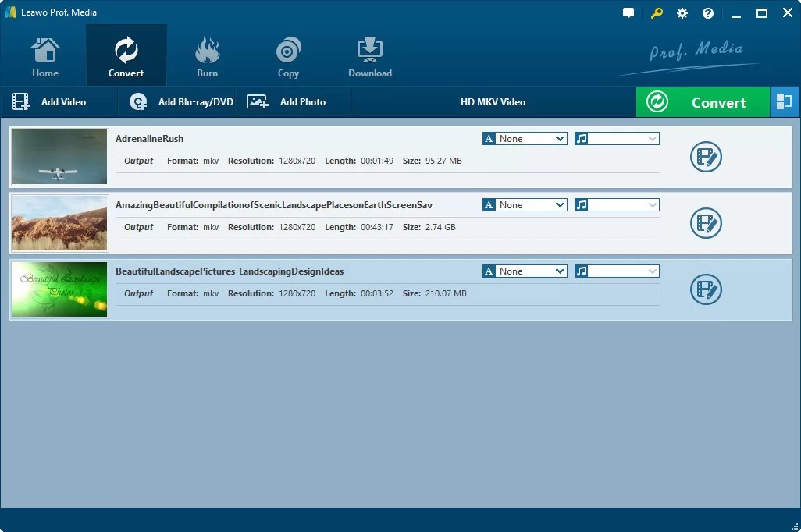
Task: Click the 2.74 GB size value
Action: (x=440, y=227)
